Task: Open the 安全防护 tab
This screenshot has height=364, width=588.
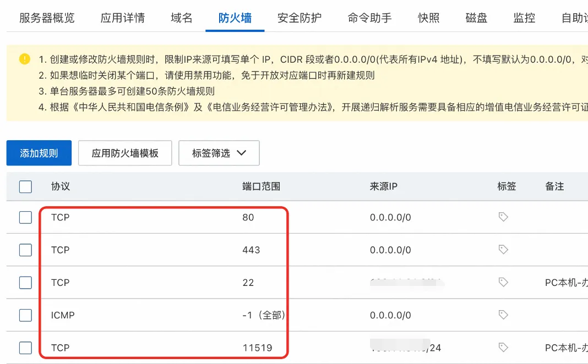Action: coord(300,18)
